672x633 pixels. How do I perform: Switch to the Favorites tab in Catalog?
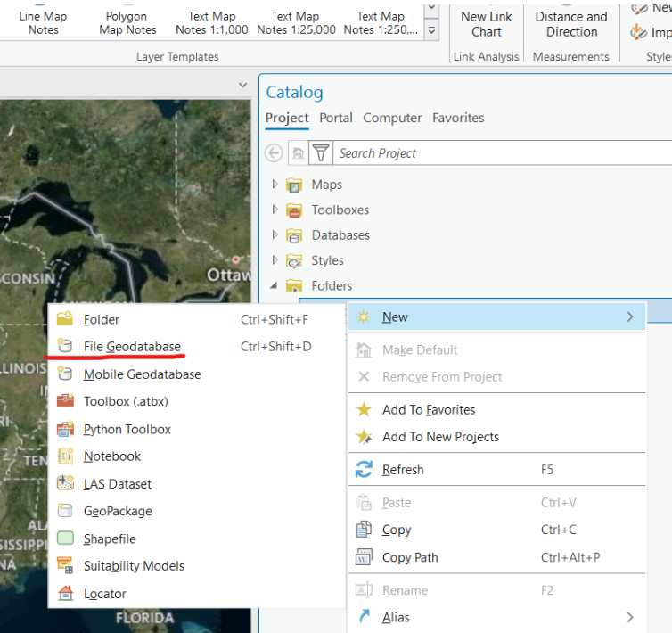click(458, 118)
